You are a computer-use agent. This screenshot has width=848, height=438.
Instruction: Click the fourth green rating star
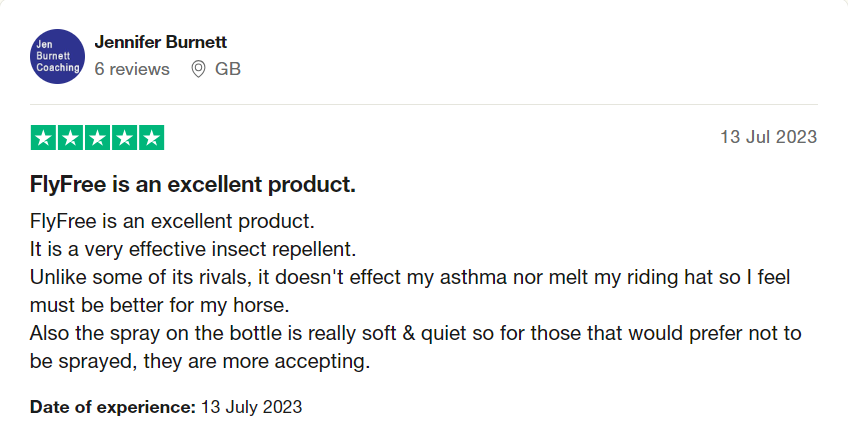click(x=124, y=138)
